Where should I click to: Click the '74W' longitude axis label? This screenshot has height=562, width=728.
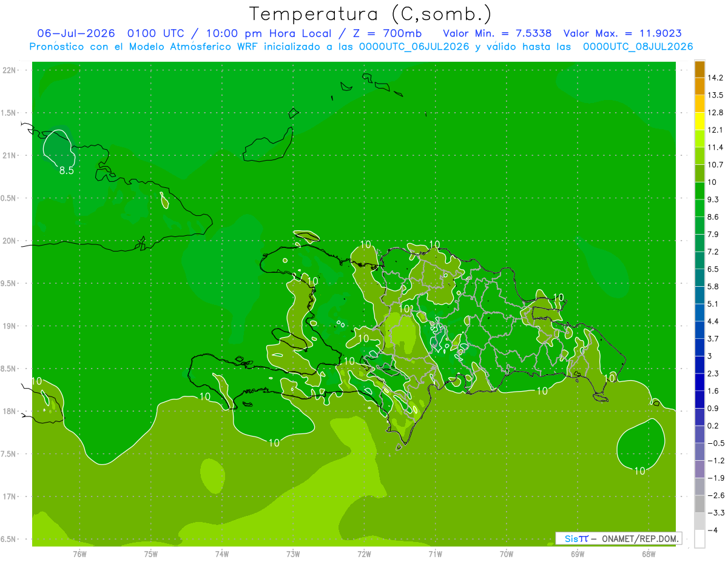click(x=222, y=554)
